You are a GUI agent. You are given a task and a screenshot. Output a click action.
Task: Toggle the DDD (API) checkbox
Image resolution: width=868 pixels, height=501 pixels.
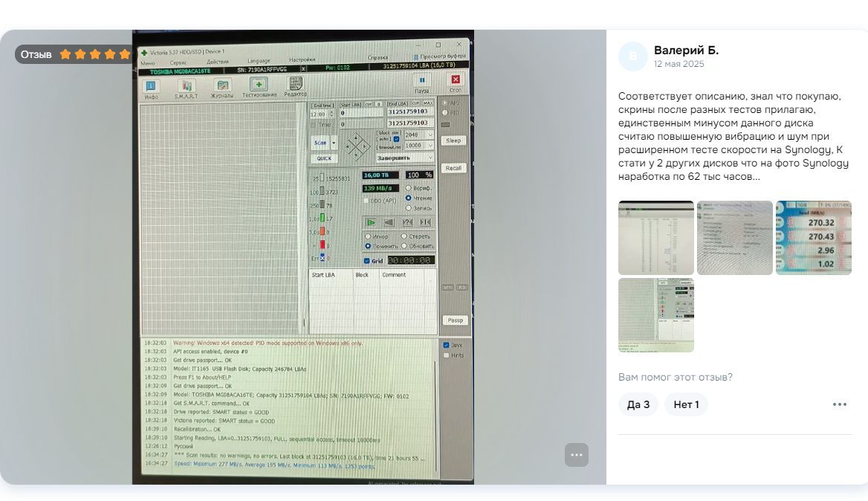(366, 201)
